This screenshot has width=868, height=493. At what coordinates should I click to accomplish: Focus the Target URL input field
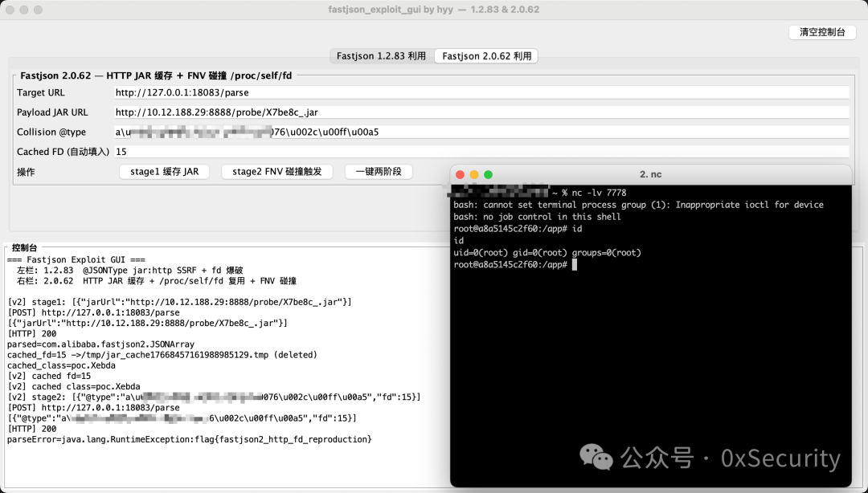point(481,92)
